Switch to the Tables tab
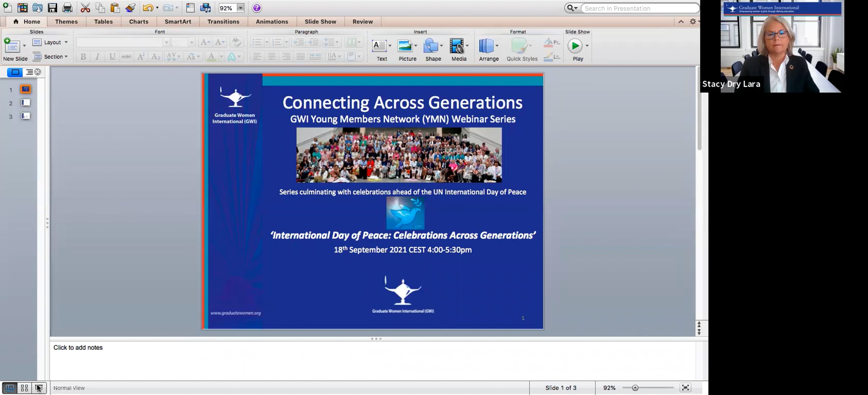 pyautogui.click(x=103, y=22)
